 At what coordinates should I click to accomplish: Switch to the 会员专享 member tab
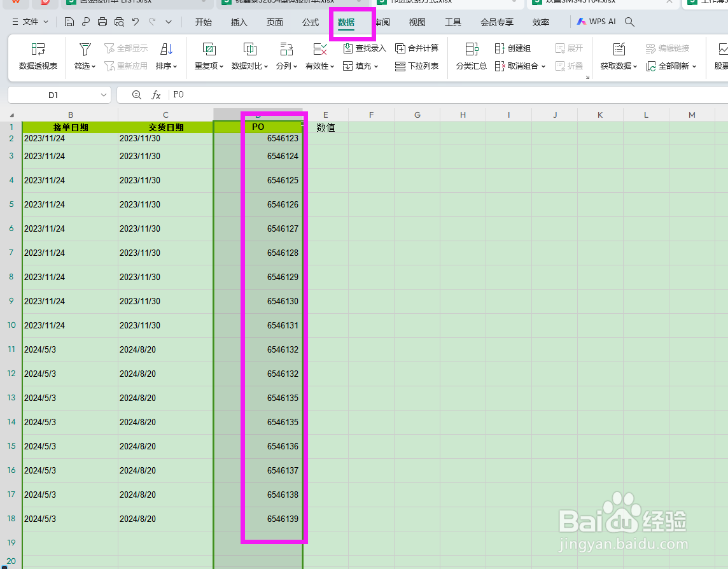click(497, 22)
